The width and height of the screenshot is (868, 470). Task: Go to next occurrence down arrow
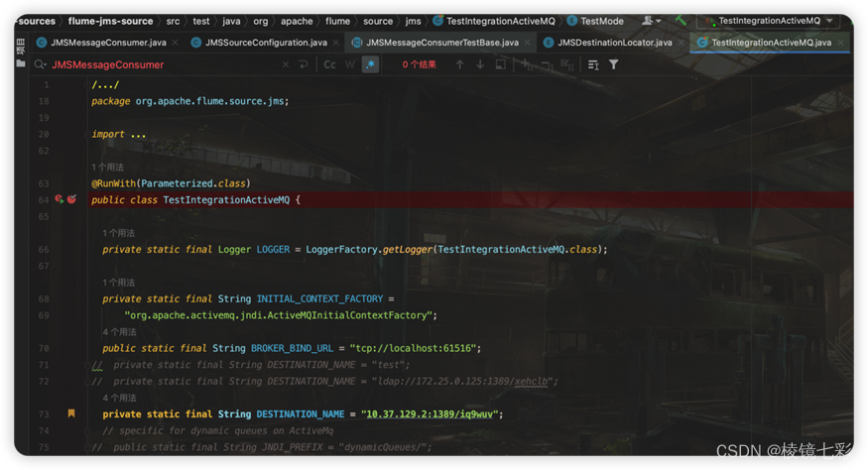(x=480, y=64)
